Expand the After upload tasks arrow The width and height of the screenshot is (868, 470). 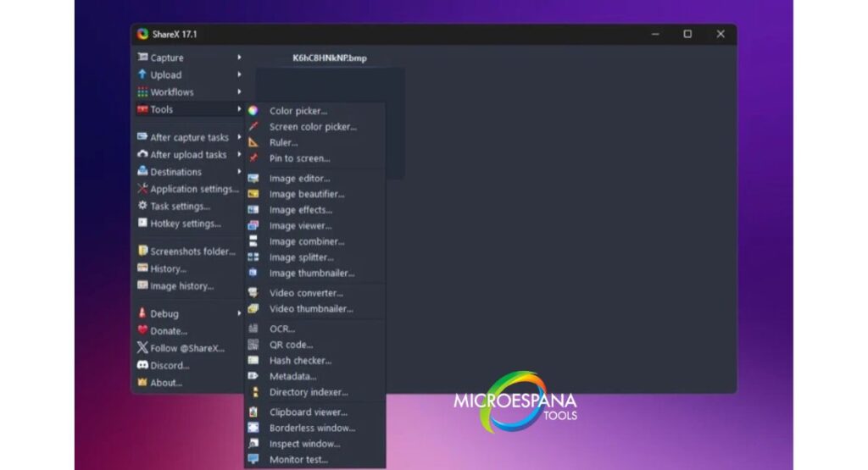[x=239, y=154]
